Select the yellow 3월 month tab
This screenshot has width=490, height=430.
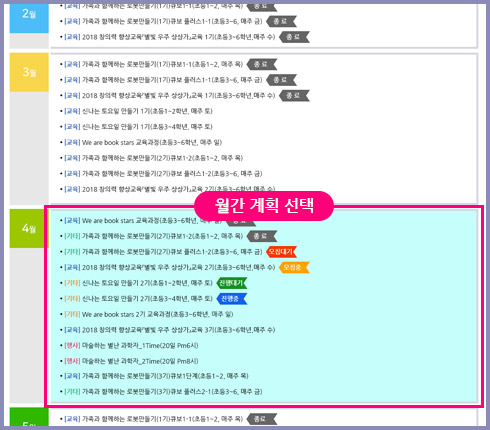click(x=29, y=72)
